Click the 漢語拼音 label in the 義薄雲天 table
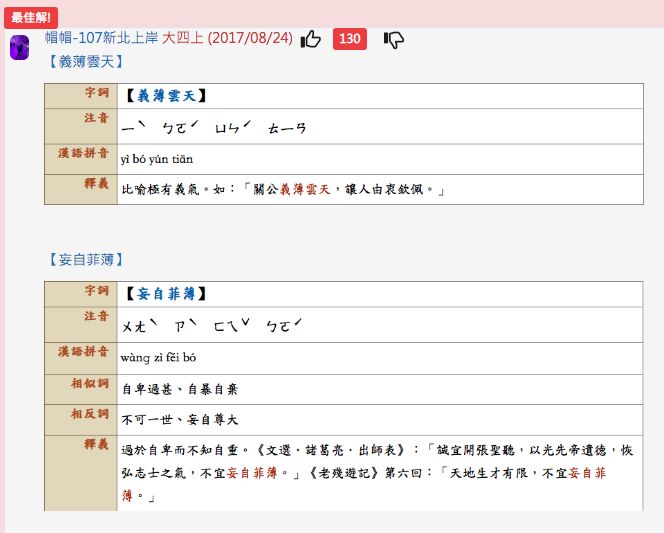 point(83,153)
